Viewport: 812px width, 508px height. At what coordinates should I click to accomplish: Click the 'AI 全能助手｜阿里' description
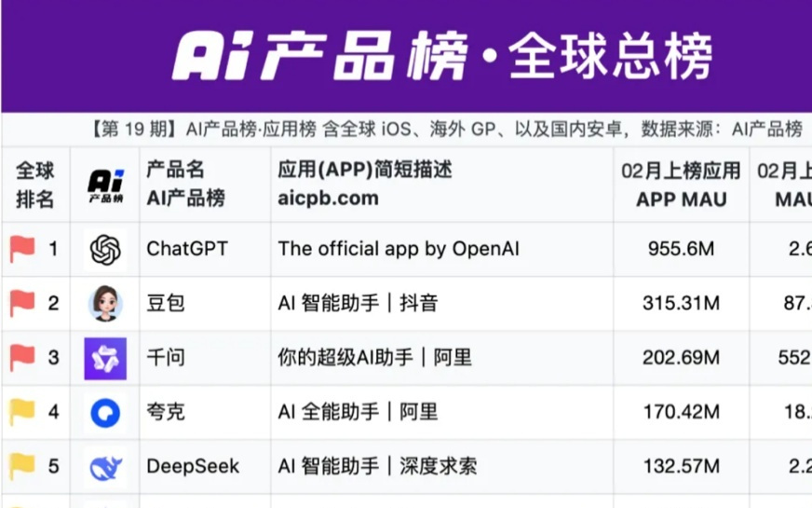(x=359, y=412)
